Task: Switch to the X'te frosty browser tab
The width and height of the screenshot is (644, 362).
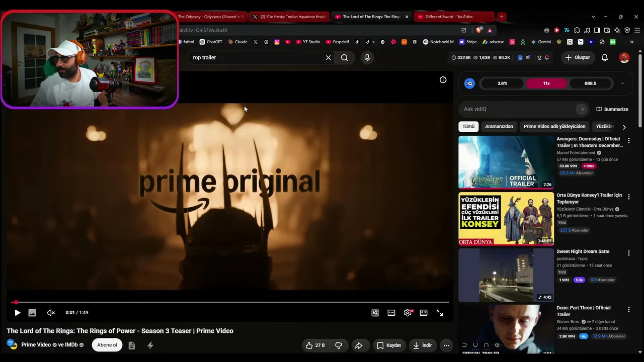Action: click(289, 17)
